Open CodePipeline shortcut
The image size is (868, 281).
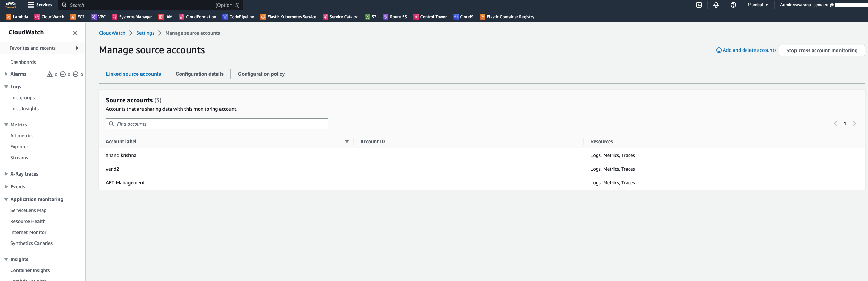238,17
